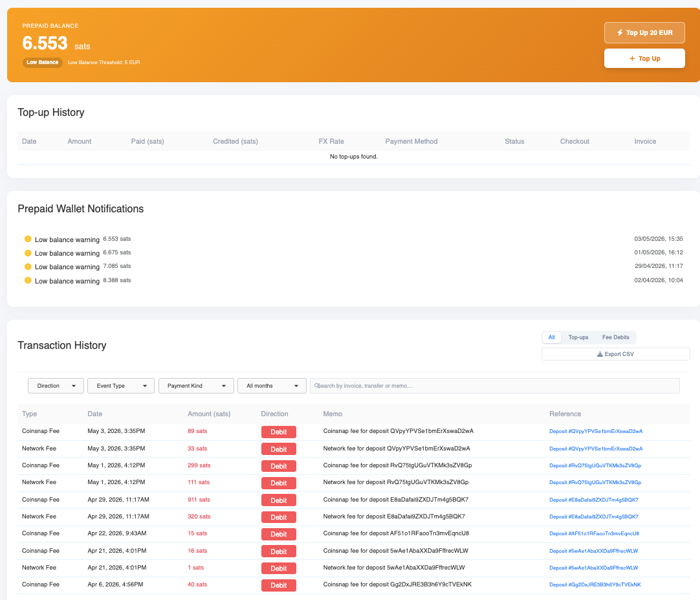Click the 'No top-ups found.' message
The image size is (700, 600).
(354, 157)
